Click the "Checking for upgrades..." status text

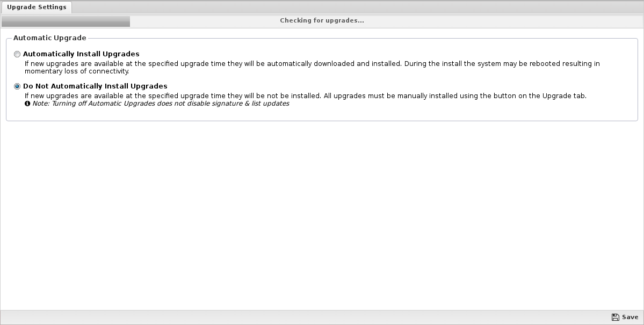point(322,20)
